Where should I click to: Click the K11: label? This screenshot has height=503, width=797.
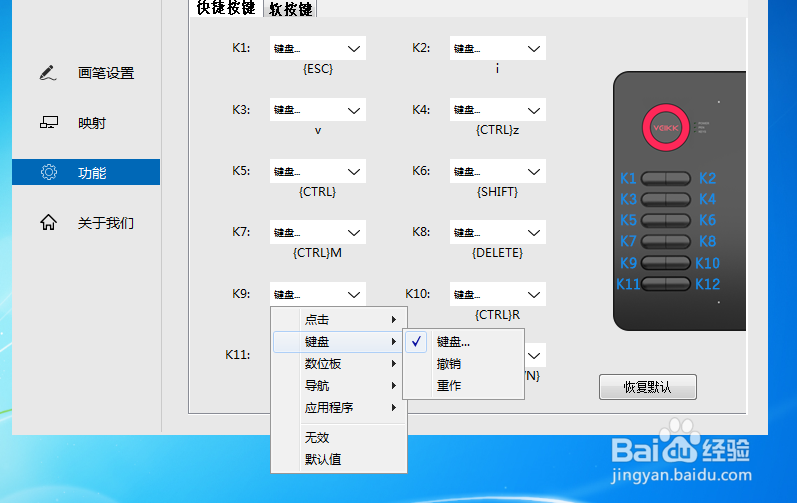[238, 355]
